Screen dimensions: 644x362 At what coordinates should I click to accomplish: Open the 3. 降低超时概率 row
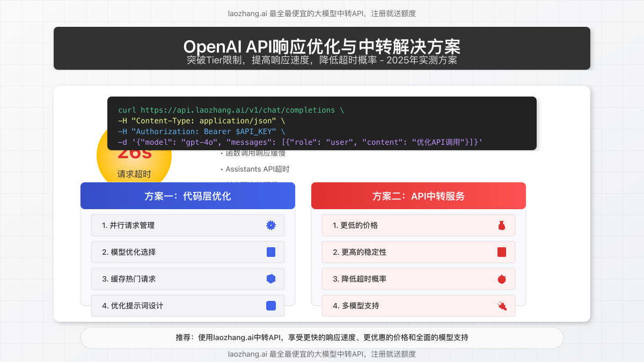tap(419, 279)
